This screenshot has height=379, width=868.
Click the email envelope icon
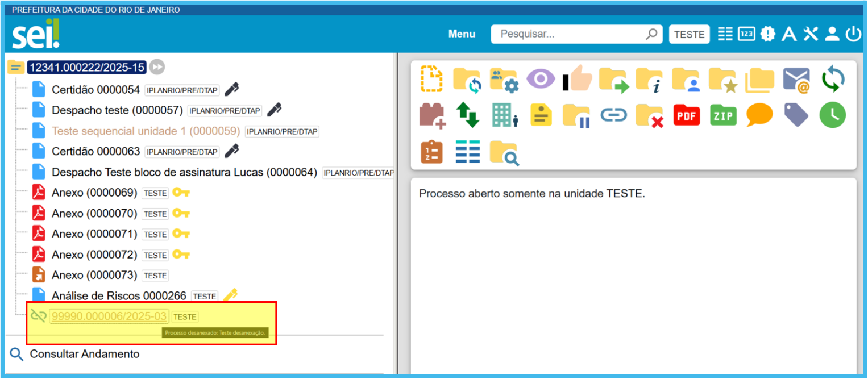796,80
